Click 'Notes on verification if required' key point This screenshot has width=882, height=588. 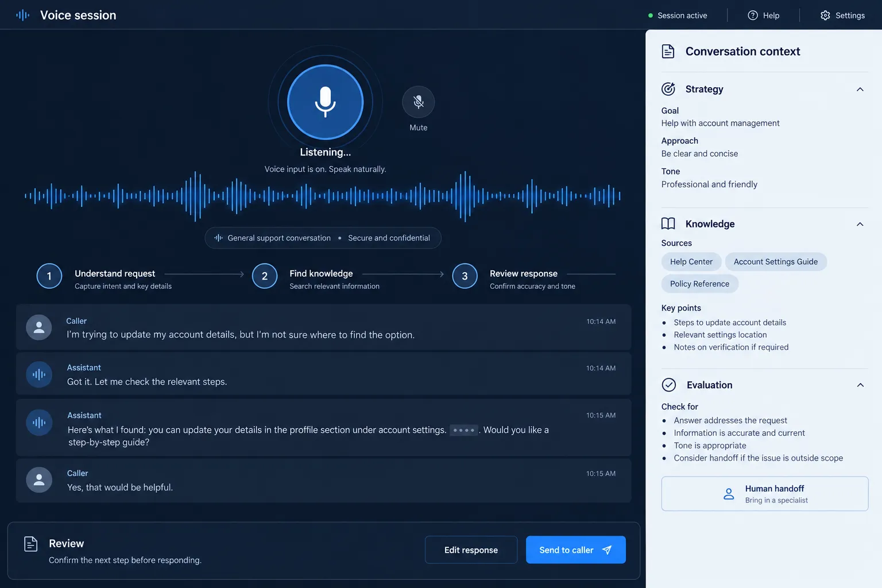[731, 347]
